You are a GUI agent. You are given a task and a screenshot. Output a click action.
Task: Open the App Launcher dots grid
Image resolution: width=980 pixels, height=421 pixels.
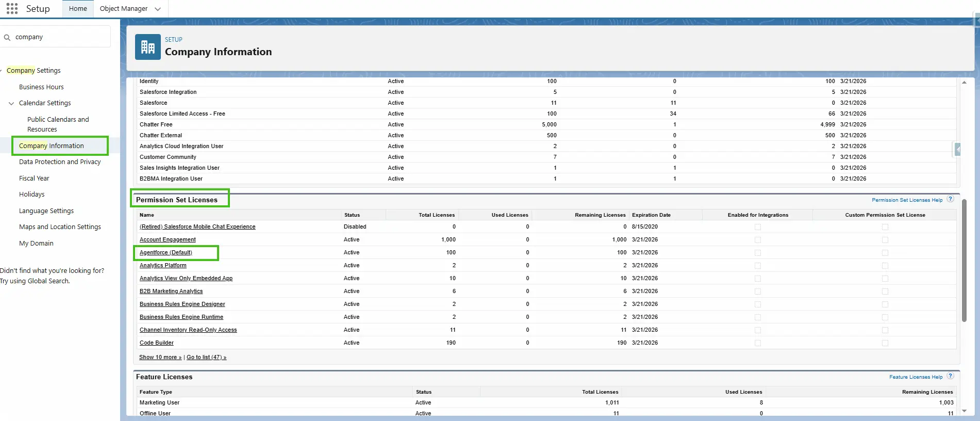point(12,9)
